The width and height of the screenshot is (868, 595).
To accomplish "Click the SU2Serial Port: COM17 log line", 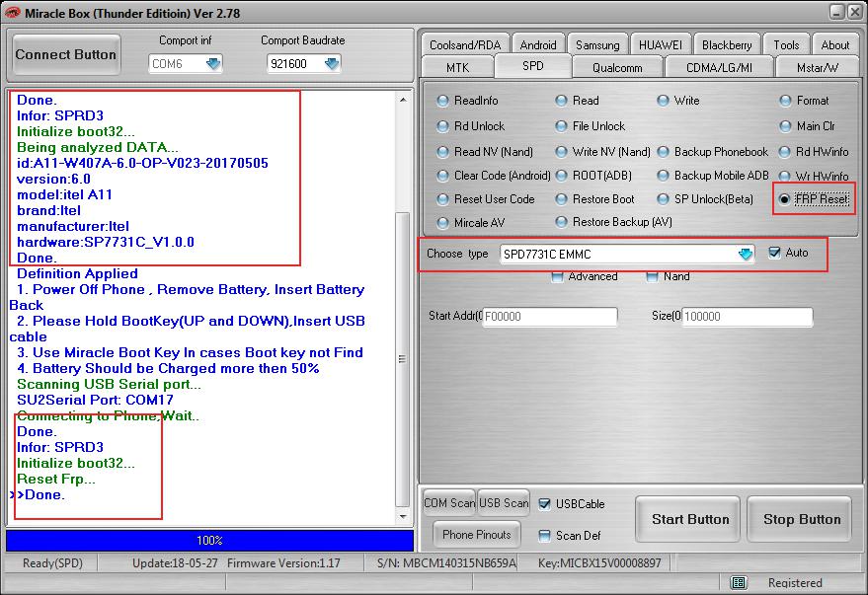I will click(95, 400).
